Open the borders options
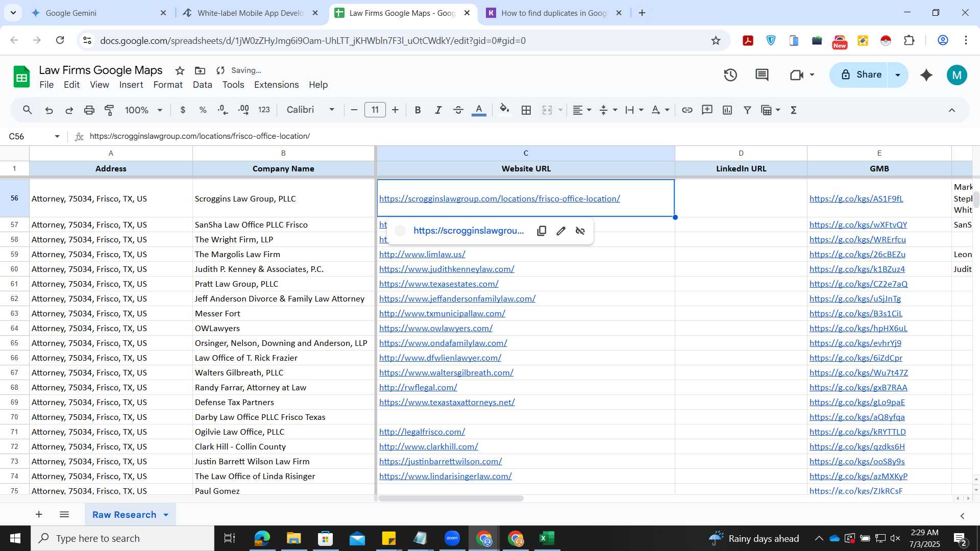980x551 pixels. [526, 110]
